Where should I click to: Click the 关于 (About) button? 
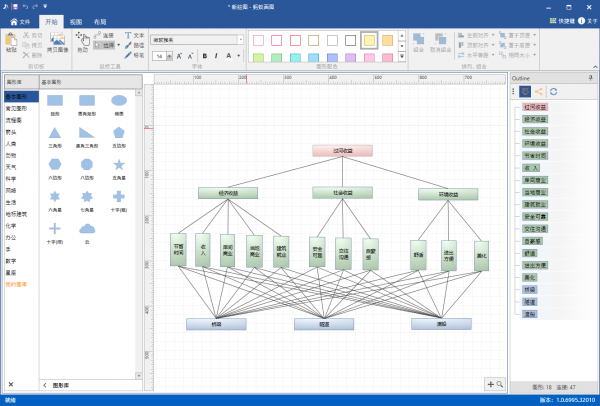[587, 20]
